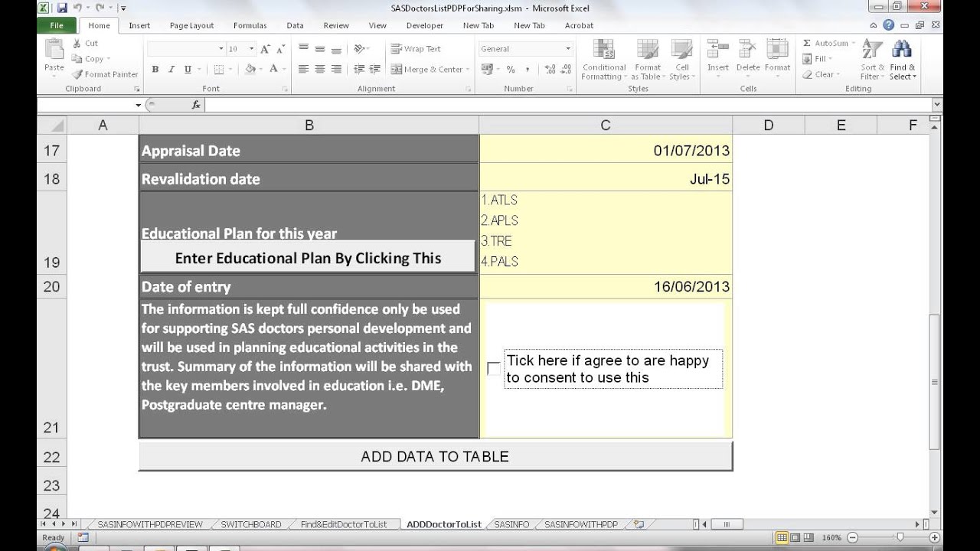Switch to Normal view in status bar
This screenshot has width=980, height=551.
coord(782,537)
